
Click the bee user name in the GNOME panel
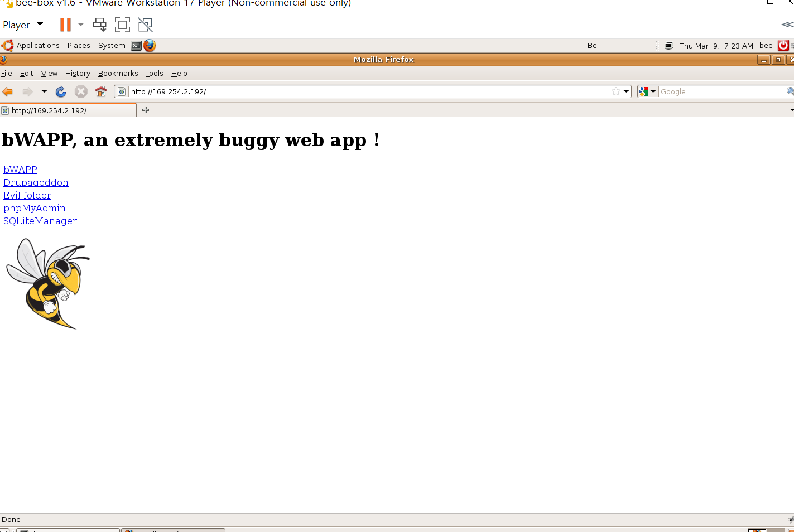click(766, 45)
